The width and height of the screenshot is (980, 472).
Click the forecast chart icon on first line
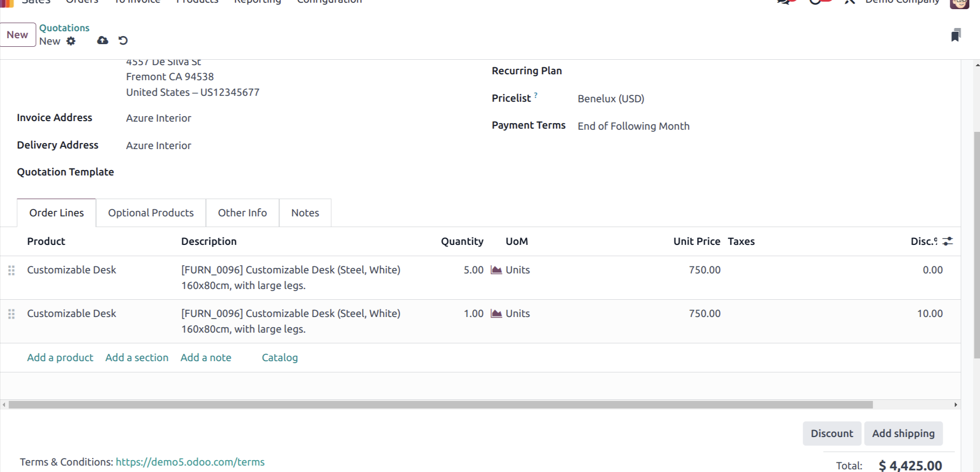(x=496, y=270)
